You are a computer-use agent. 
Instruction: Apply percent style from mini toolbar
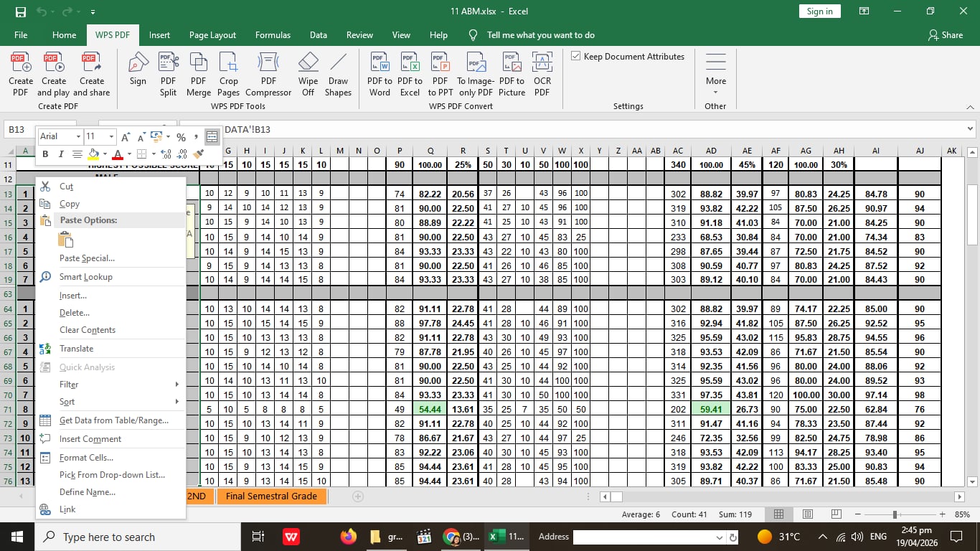click(181, 136)
